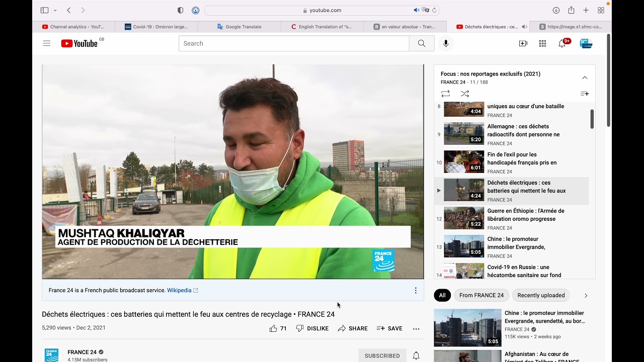Click SAVE to add video to playlist
The height and width of the screenshot is (362, 644).
389,328
